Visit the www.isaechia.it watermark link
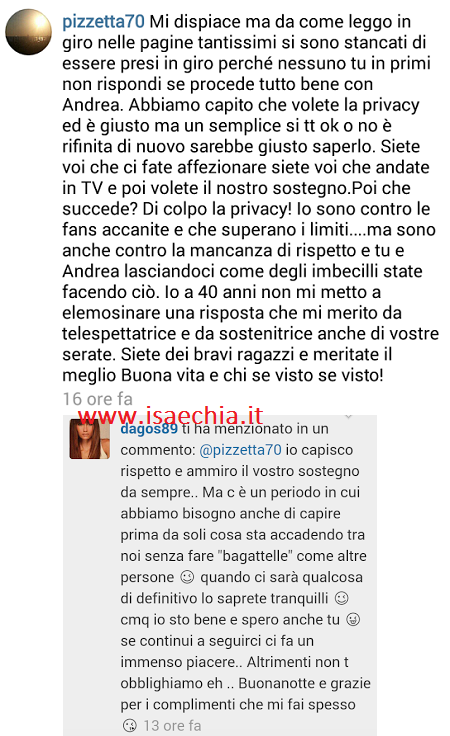The width and height of the screenshot is (450, 736). coord(171,415)
